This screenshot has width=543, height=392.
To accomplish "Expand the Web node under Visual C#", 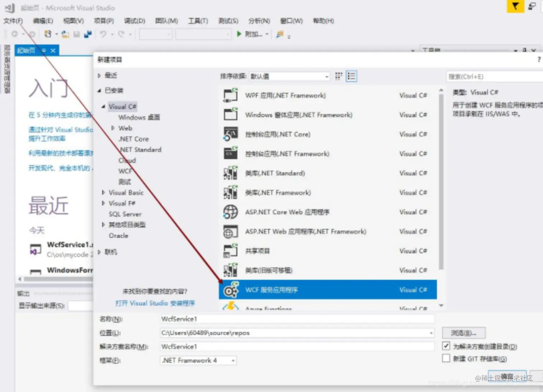I will coord(113,128).
